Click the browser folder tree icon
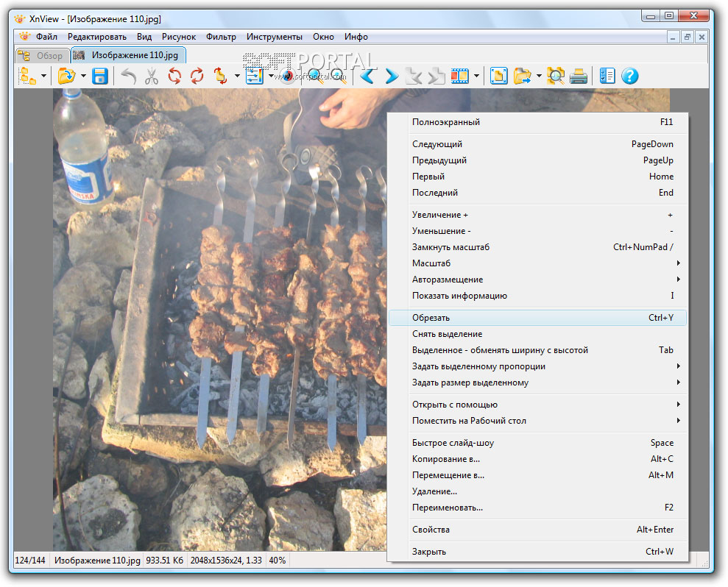The width and height of the screenshot is (728, 587). [27, 76]
